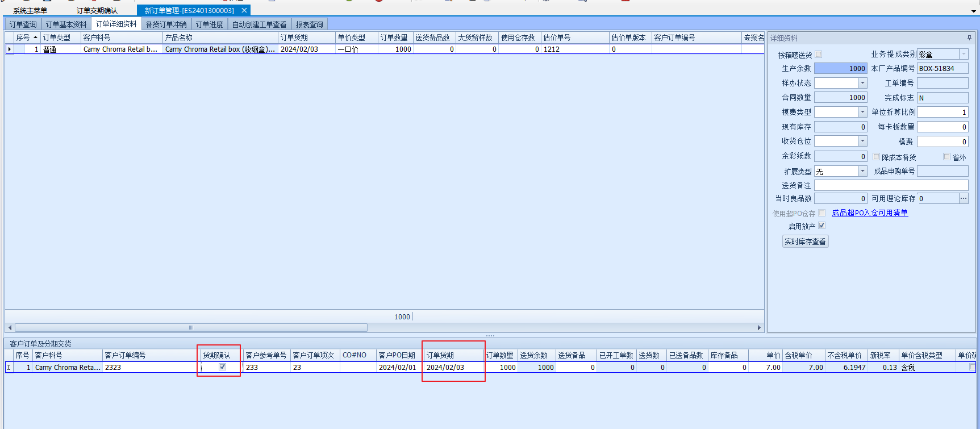This screenshot has width=980, height=429.
Task: Toggle the 启用放产 checkbox
Action: pos(821,226)
